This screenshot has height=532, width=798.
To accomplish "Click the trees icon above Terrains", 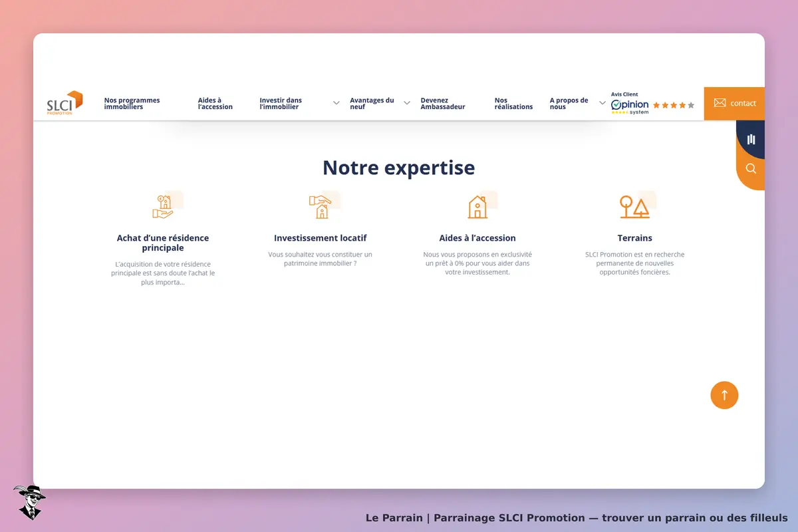I will pyautogui.click(x=634, y=207).
